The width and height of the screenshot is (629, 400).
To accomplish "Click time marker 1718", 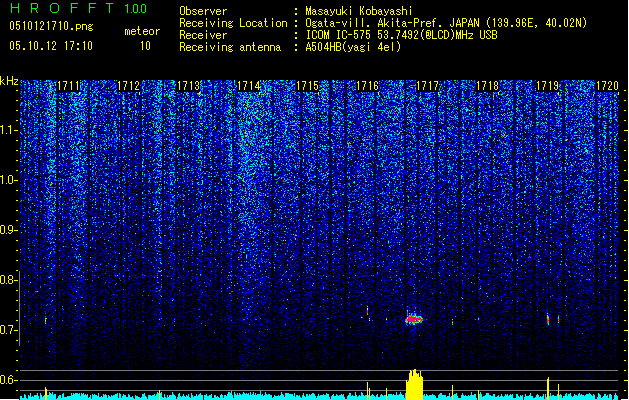I will [x=487, y=86].
